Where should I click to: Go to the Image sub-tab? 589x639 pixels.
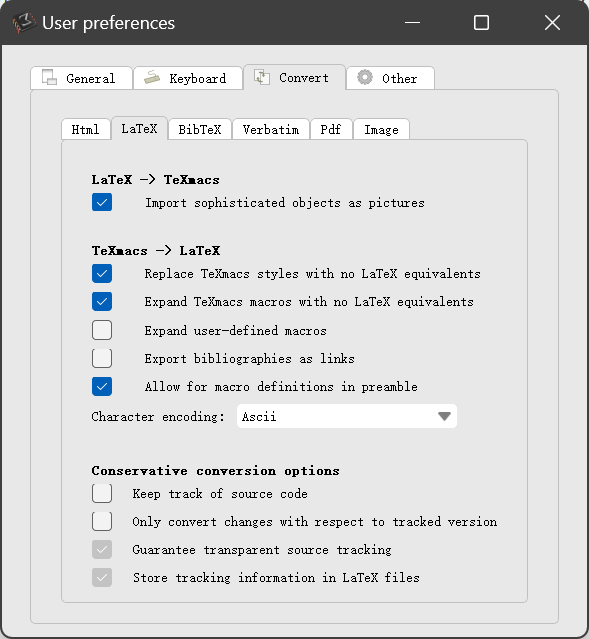pyautogui.click(x=381, y=129)
